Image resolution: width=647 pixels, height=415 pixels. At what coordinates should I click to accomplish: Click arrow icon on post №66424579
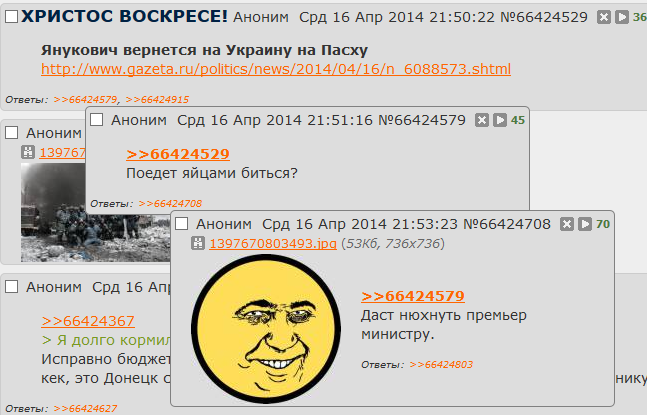pyautogui.click(x=500, y=120)
